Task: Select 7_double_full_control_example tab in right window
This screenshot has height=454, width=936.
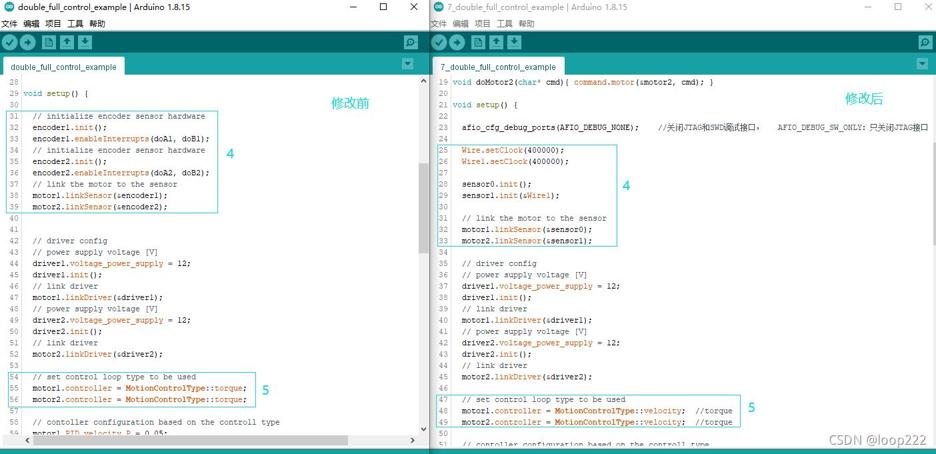Action: pos(498,67)
